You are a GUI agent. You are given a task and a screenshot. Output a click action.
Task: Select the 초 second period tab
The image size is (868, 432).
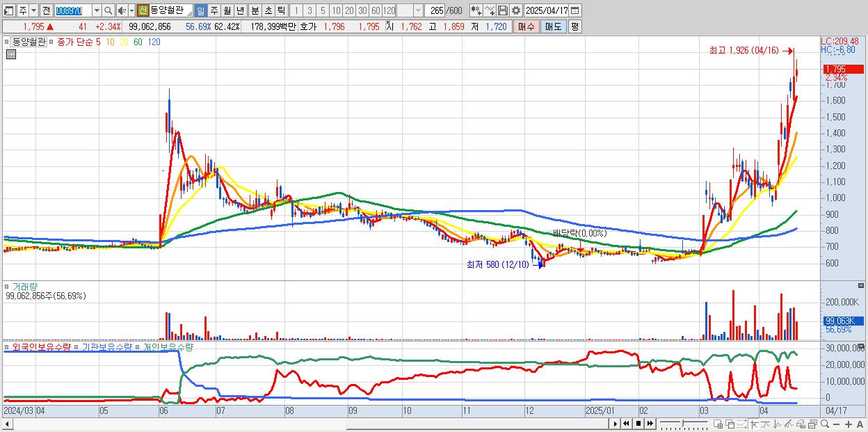click(x=267, y=10)
